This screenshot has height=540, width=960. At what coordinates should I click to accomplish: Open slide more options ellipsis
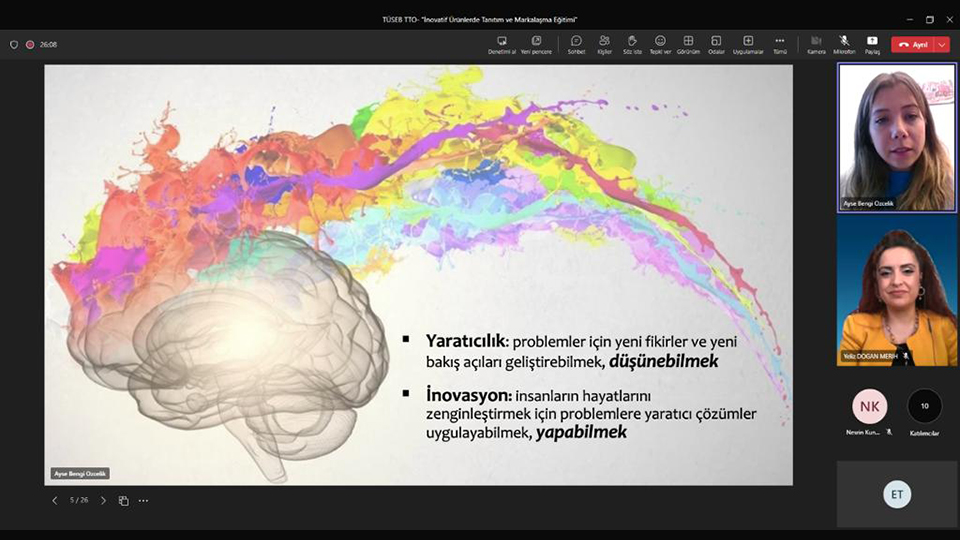pyautogui.click(x=144, y=500)
